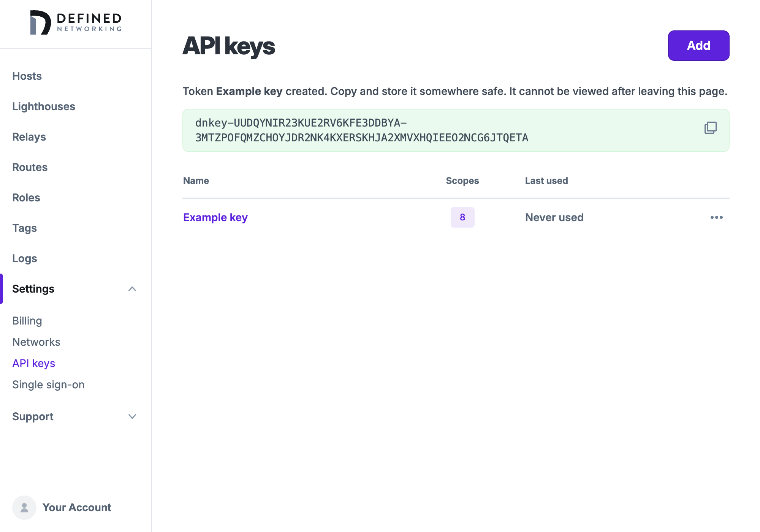Click the Routes navigation item
Screen dimensions: 760x532
coord(30,167)
